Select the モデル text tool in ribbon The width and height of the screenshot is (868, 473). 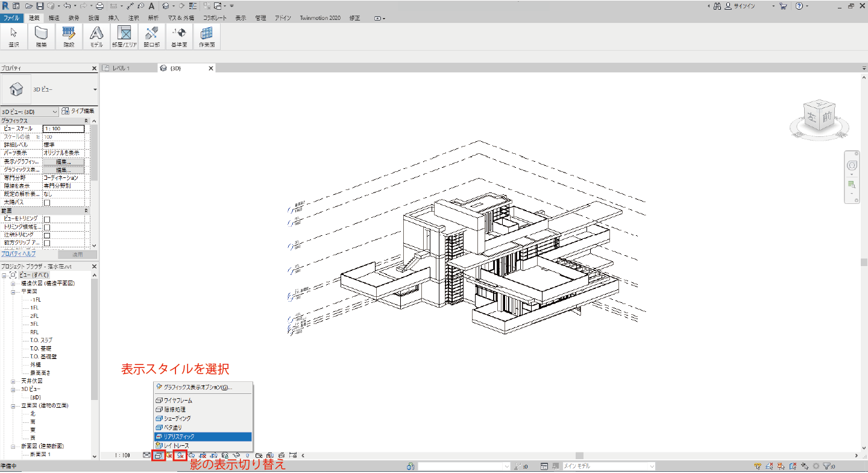[x=96, y=36]
